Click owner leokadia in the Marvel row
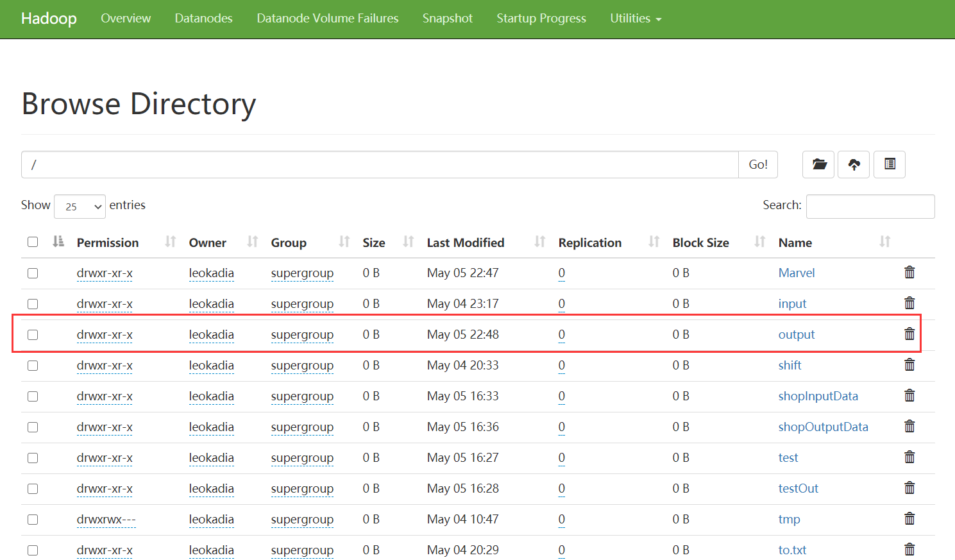Screen dimensions: 955x560 (x=212, y=273)
